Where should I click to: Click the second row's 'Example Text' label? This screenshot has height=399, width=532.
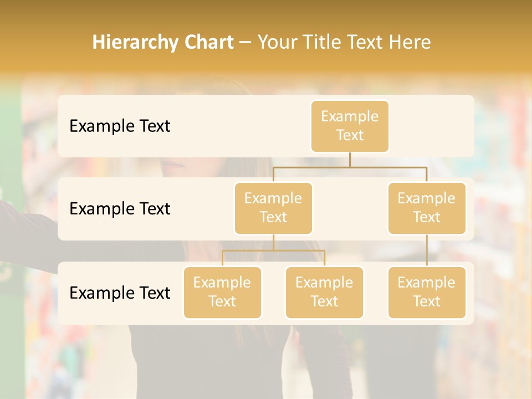pyautogui.click(x=120, y=209)
